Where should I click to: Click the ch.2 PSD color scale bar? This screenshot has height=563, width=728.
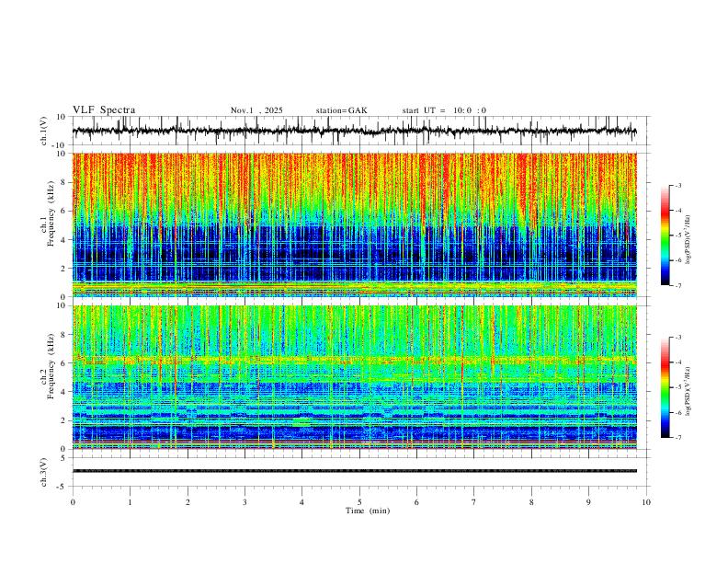point(665,387)
